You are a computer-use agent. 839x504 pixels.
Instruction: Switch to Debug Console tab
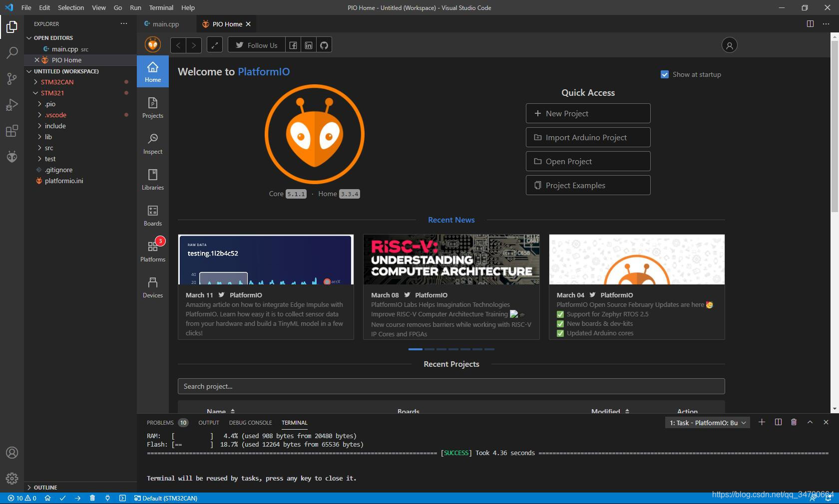point(250,423)
